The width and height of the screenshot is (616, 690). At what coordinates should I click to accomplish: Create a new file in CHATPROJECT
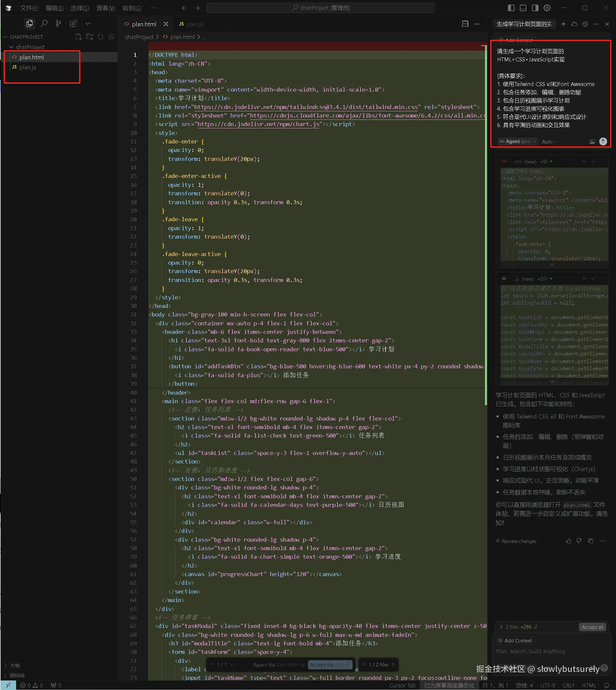[78, 37]
